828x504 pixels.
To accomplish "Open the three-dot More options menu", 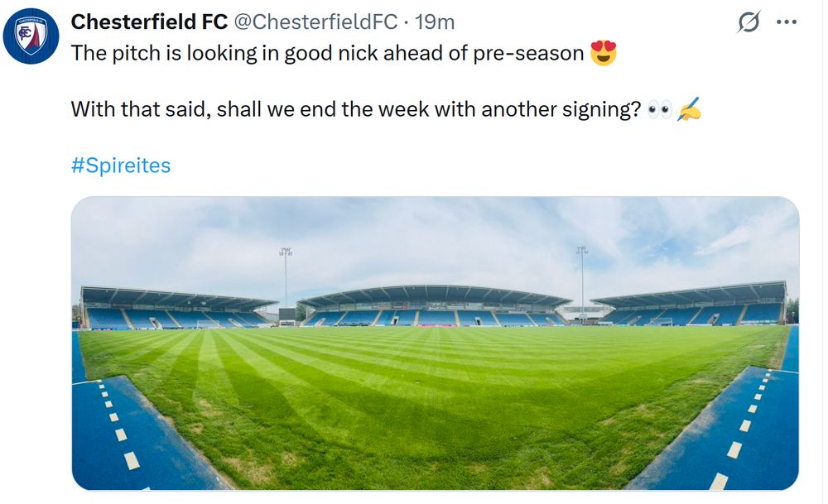I will pos(786,22).
